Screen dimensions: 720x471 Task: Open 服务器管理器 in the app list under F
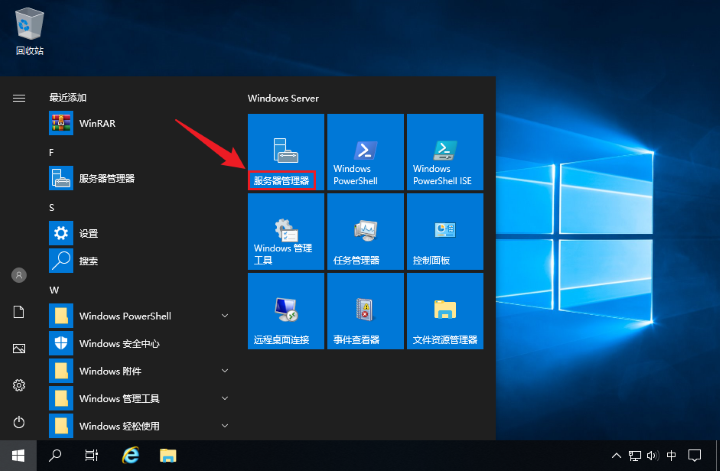pyautogui.click(x=140, y=178)
